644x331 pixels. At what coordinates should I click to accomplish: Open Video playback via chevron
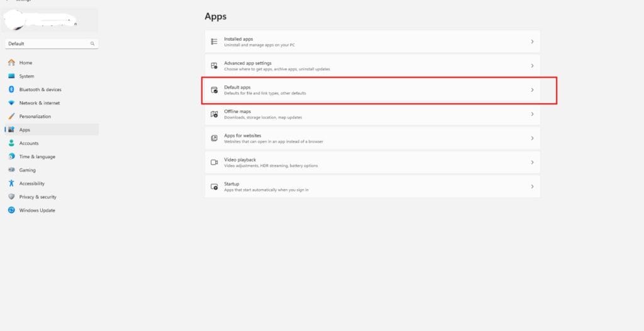(532, 163)
